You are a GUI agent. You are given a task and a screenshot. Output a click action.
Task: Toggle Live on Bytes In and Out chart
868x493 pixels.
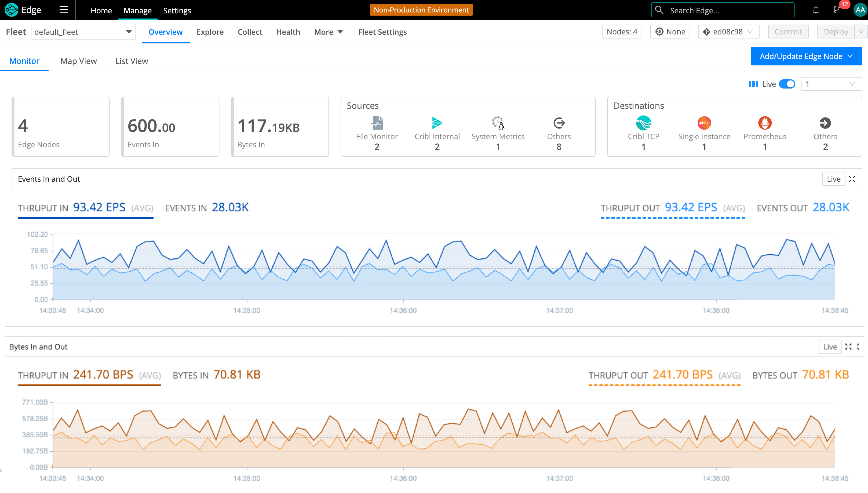830,347
